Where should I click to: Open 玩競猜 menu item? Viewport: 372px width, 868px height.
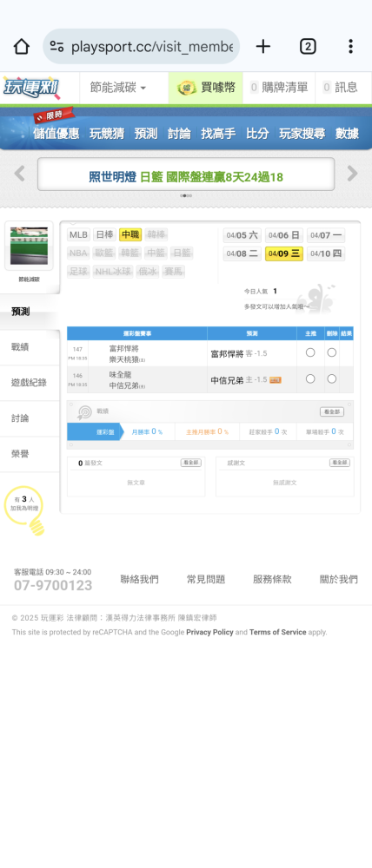click(107, 134)
